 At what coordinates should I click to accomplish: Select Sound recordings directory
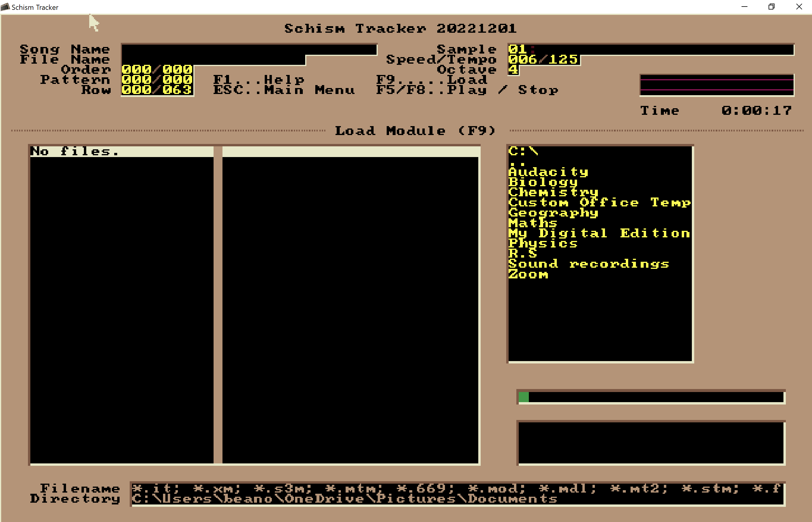point(589,264)
